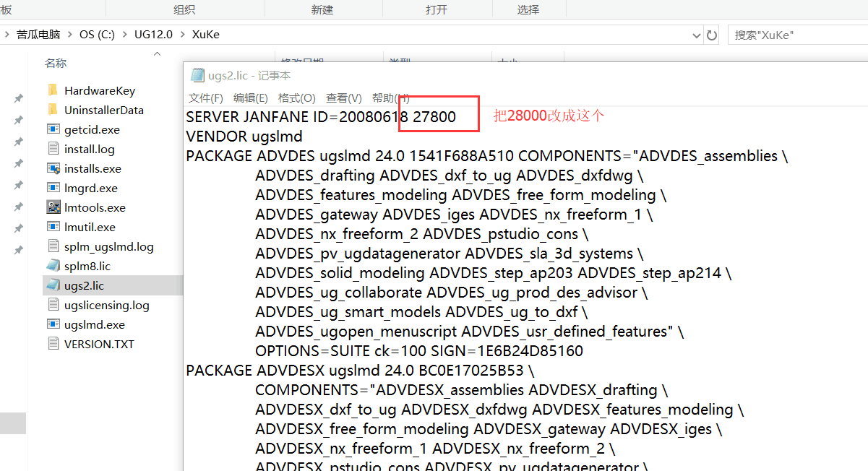
Task: Click the Notepad icon in the title bar
Action: click(197, 74)
